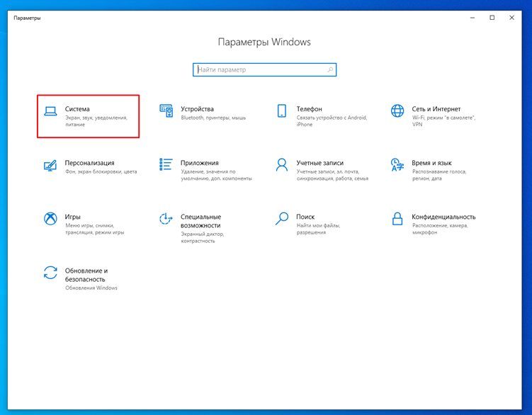Open the Учетные записи person icon
Viewport: 532px width, 415px height.
[282, 164]
